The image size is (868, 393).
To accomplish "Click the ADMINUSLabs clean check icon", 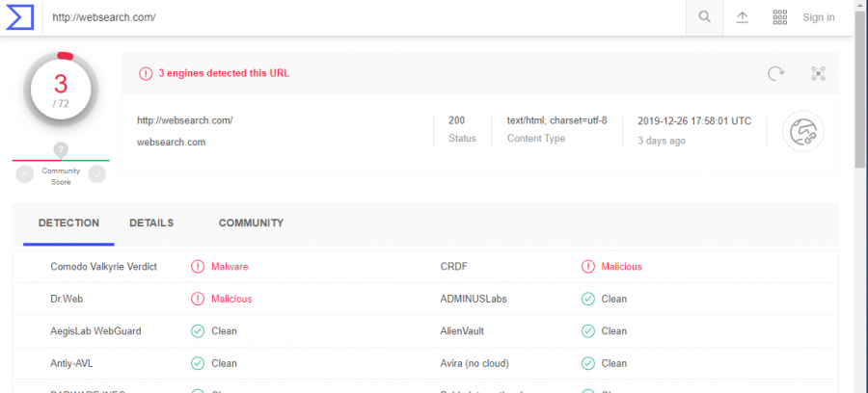I will click(x=588, y=299).
